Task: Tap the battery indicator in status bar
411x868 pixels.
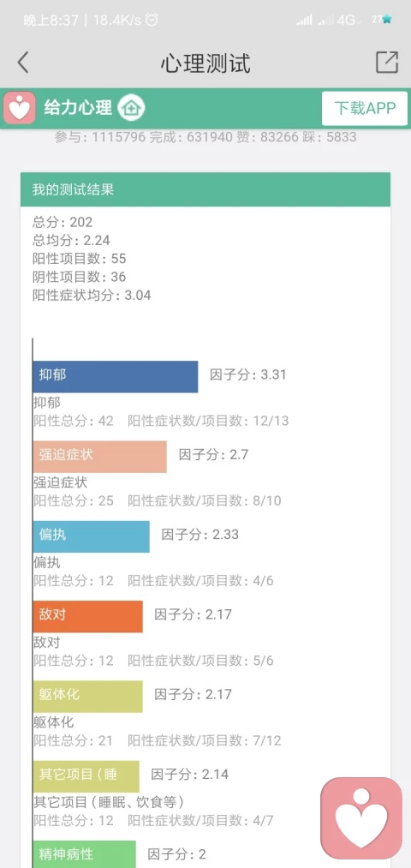Action: coord(382,20)
